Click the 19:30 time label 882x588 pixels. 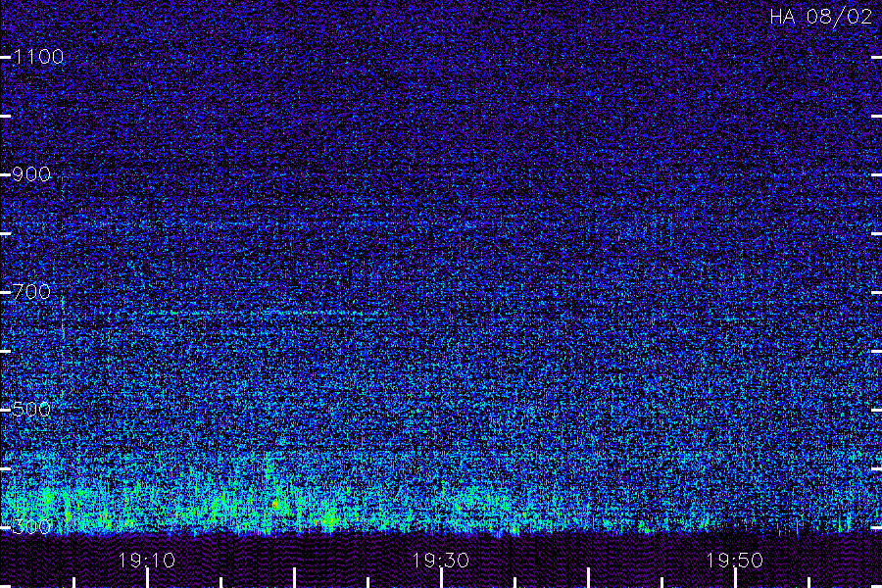point(440,561)
